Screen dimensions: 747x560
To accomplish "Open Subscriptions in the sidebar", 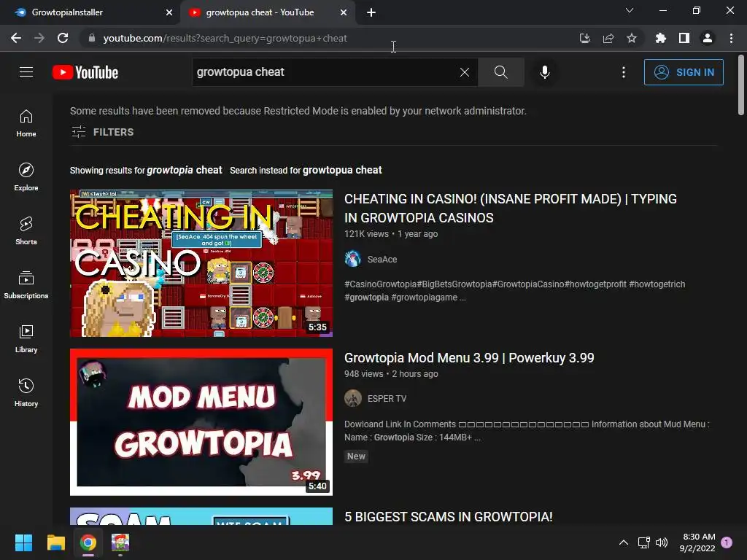I will (26, 285).
